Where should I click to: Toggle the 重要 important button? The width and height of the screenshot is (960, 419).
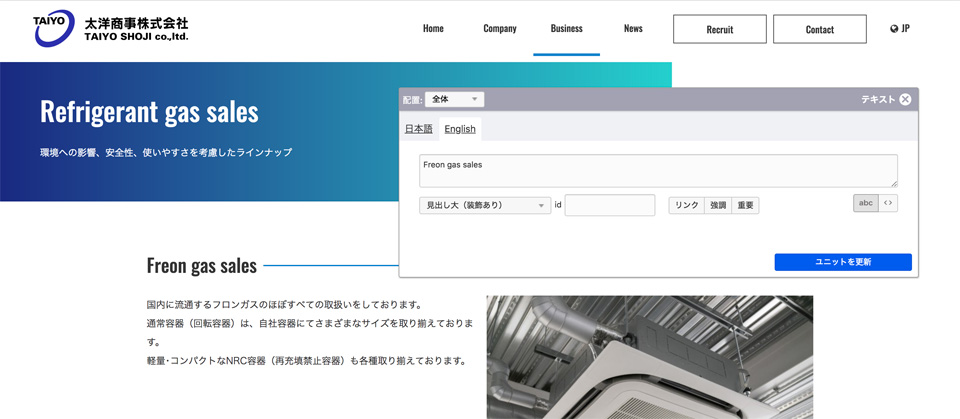click(x=745, y=205)
